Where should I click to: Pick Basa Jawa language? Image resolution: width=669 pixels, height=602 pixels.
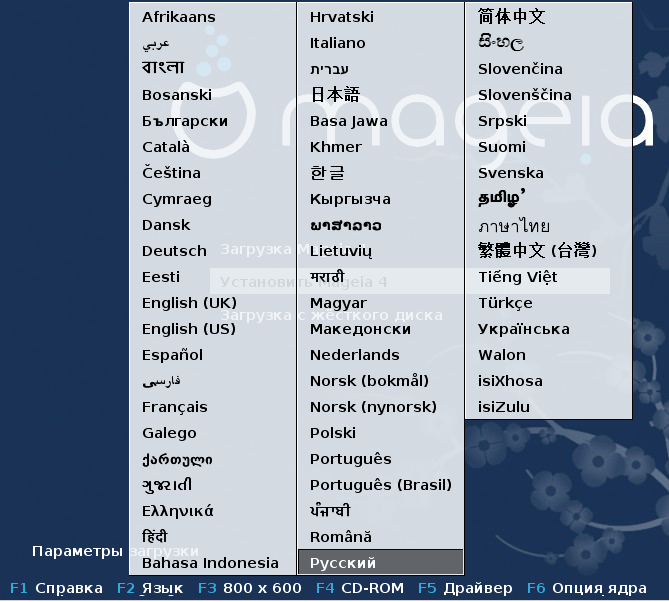pyautogui.click(x=349, y=121)
